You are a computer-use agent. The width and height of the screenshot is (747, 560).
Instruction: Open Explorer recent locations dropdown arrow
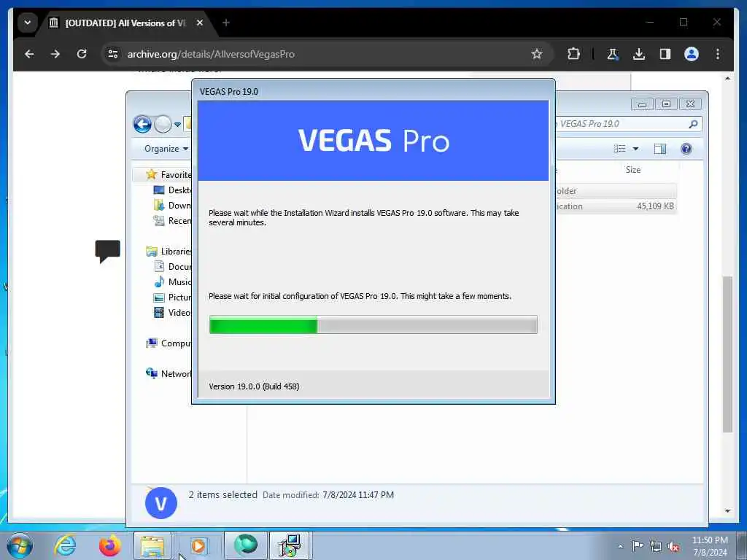(x=177, y=125)
